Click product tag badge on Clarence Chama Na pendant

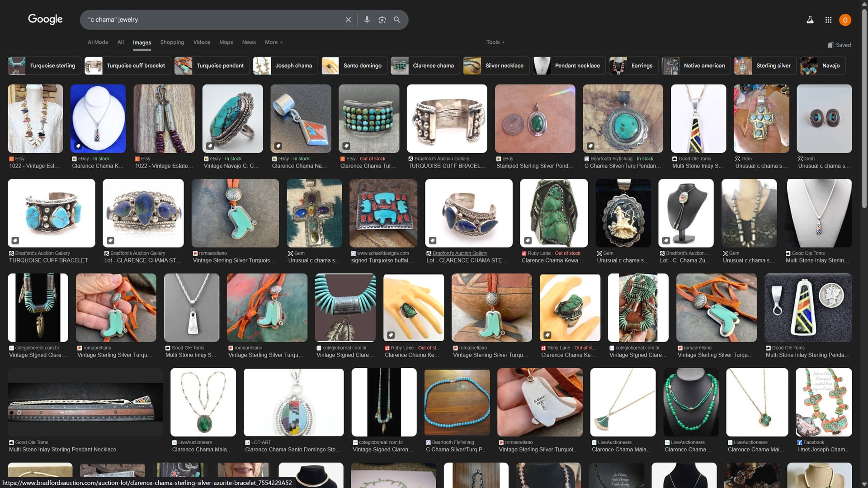(x=278, y=146)
